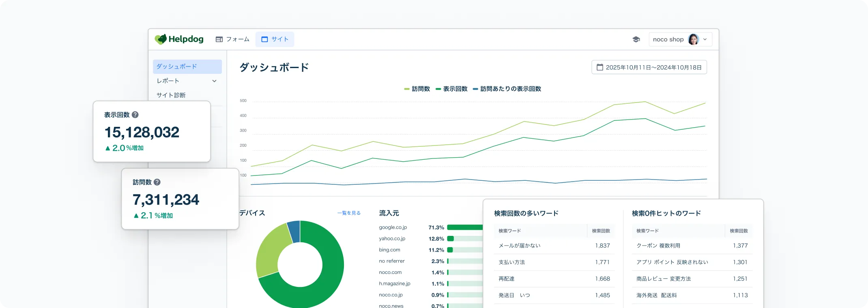
Task: Open the date range picker
Action: pyautogui.click(x=649, y=67)
